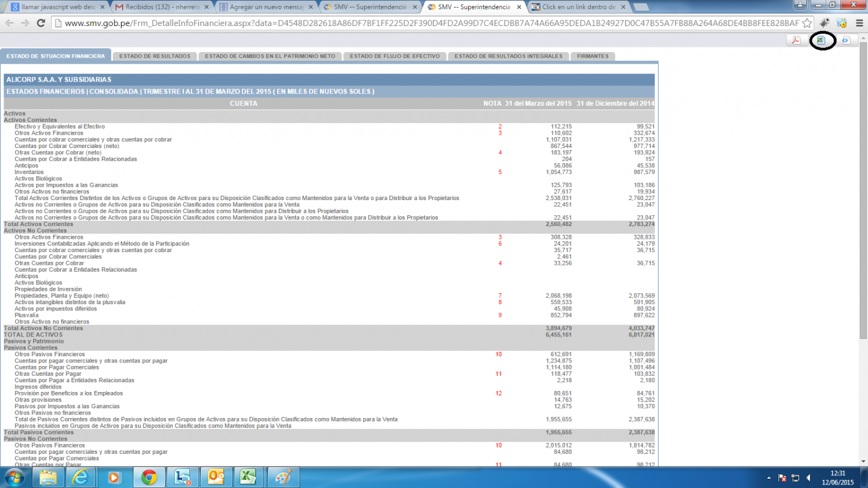Open network status tray icon
The image size is (868, 488).
coord(795,478)
